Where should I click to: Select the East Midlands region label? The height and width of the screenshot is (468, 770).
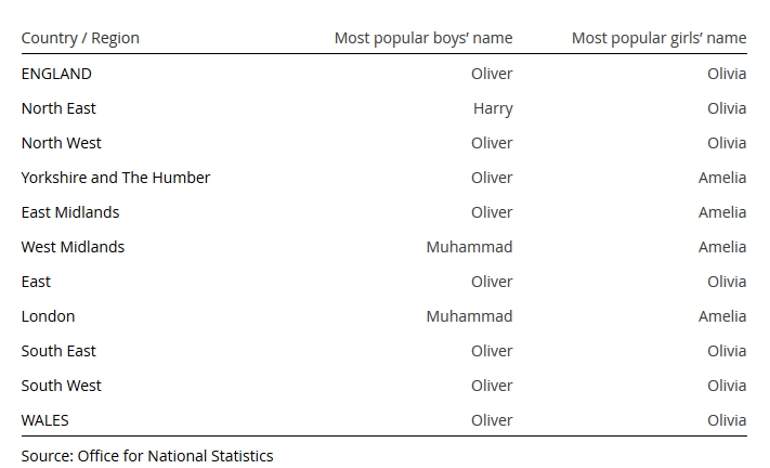(70, 212)
